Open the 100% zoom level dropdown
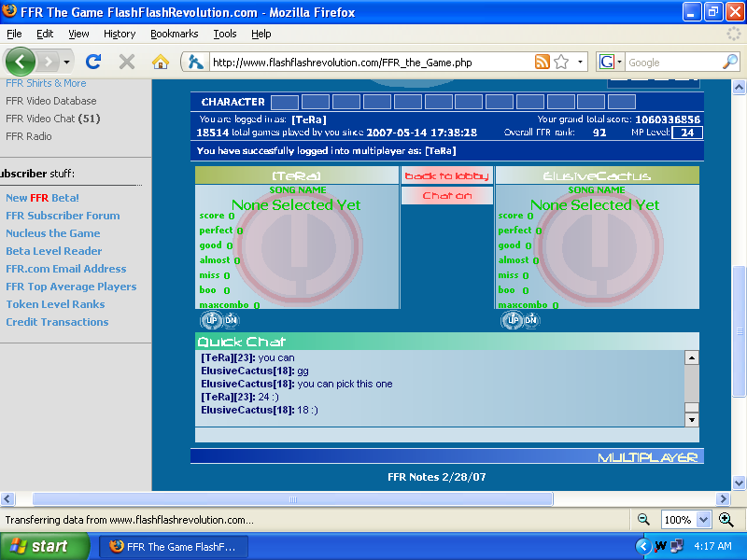747x560 pixels. tap(703, 520)
